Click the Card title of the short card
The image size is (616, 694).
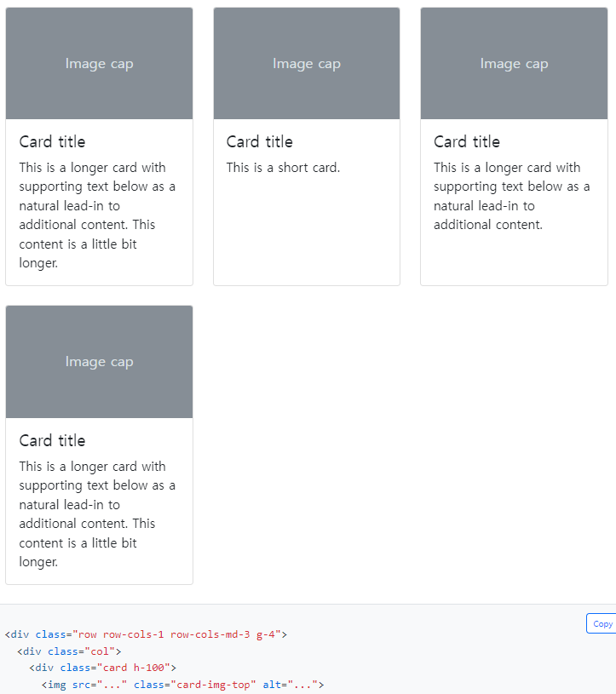(260, 141)
